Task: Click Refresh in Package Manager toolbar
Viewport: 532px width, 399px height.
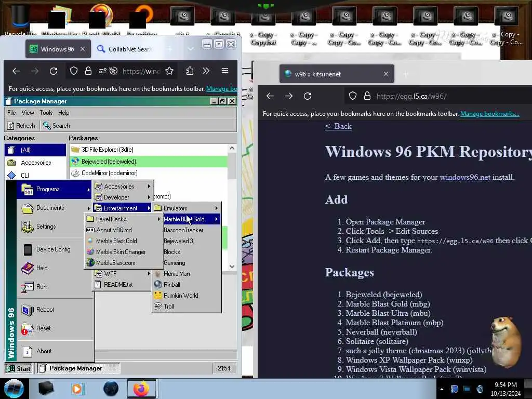Action: tap(21, 126)
